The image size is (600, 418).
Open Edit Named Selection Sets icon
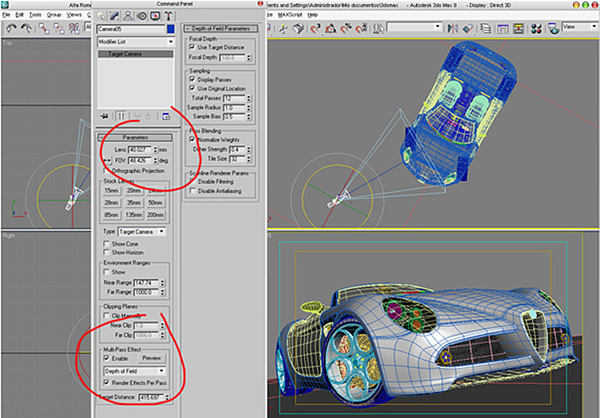pyautogui.click(x=378, y=28)
